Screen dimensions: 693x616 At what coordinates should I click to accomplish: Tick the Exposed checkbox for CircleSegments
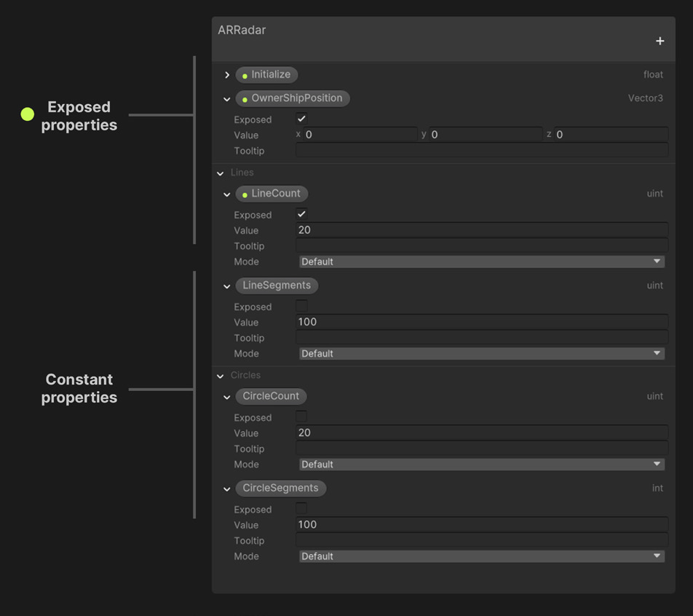pyautogui.click(x=301, y=509)
